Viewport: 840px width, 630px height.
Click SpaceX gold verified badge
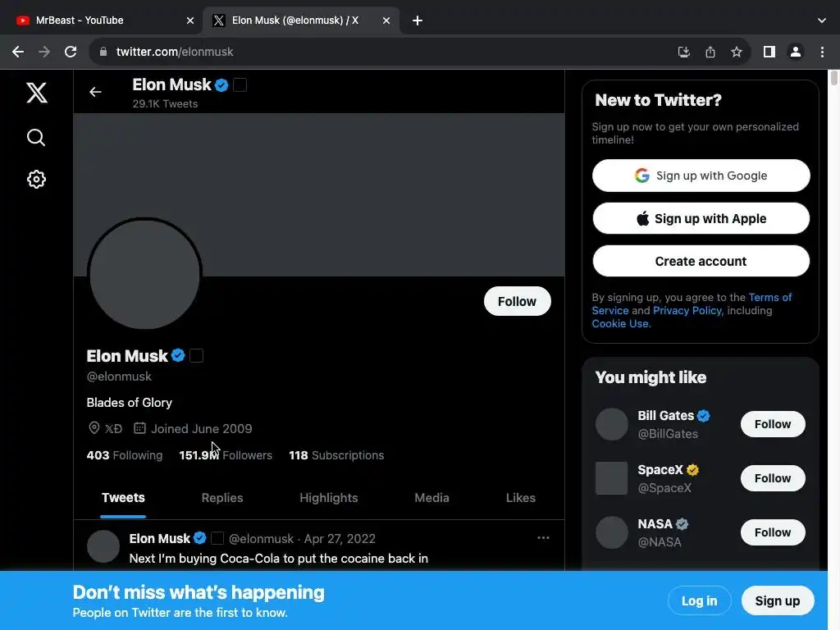692,470
